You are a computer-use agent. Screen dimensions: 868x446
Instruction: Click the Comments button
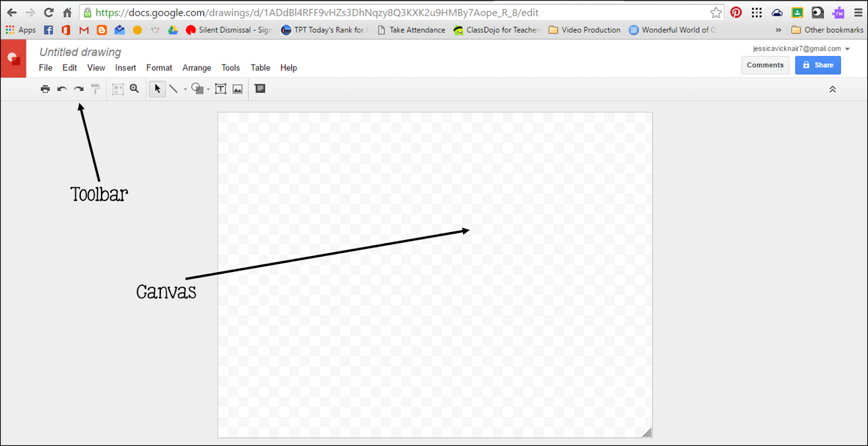[765, 65]
